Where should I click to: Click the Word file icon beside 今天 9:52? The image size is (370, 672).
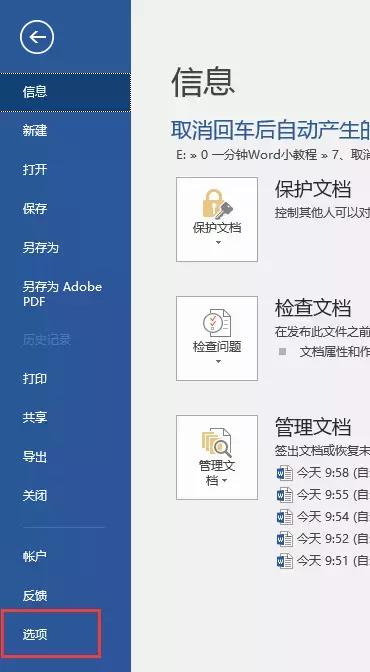coord(285,539)
